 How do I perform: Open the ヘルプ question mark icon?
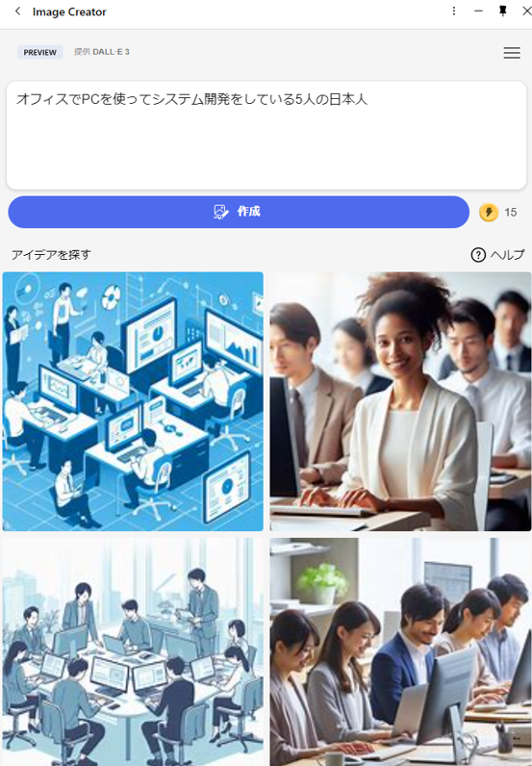[x=478, y=254]
